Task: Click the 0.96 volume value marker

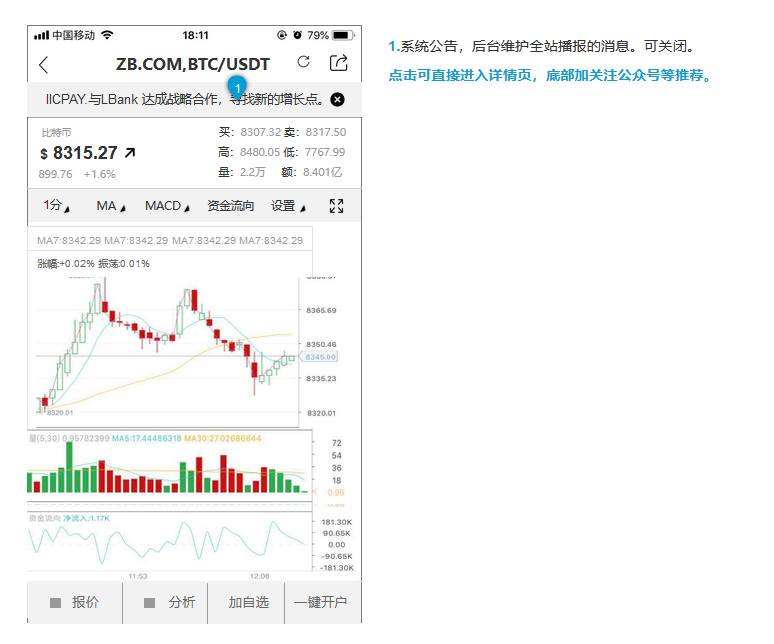Action: pyautogui.click(x=336, y=492)
